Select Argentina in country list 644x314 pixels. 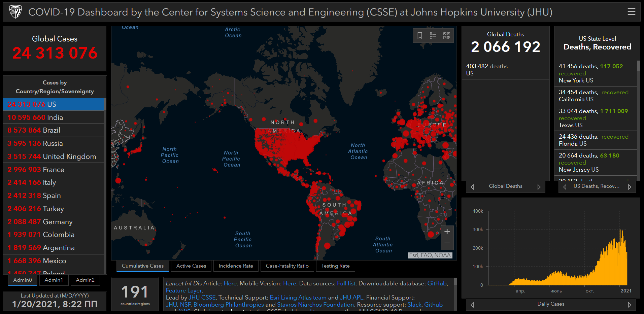(54, 248)
